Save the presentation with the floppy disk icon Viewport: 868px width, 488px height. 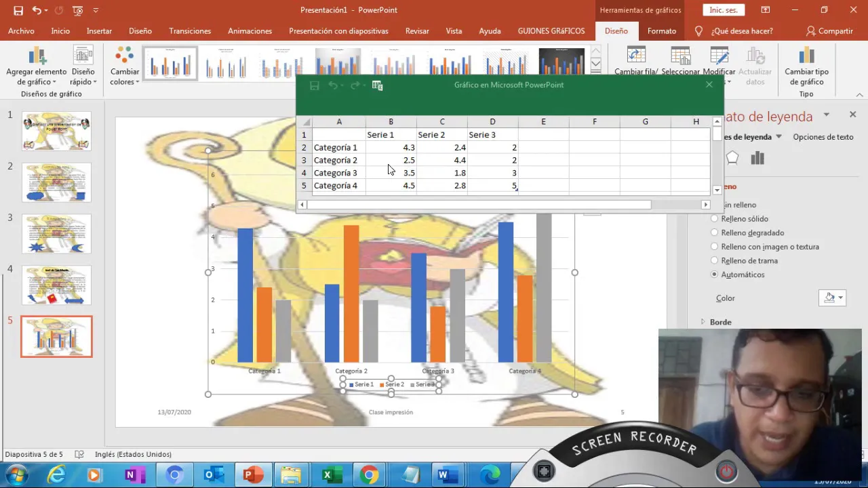pos(18,10)
